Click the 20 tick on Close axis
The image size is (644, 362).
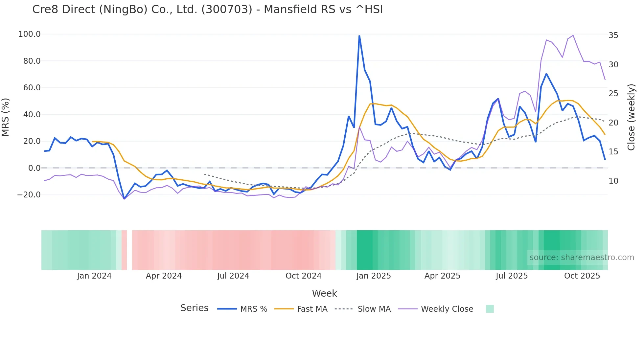(613, 123)
